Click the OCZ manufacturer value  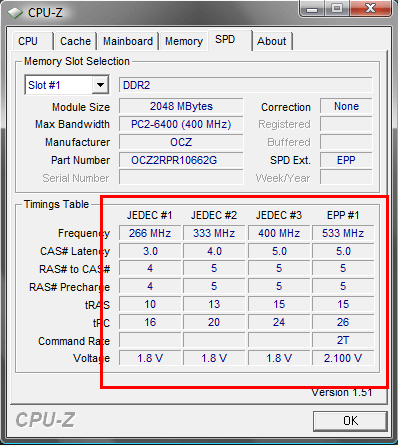point(181,142)
